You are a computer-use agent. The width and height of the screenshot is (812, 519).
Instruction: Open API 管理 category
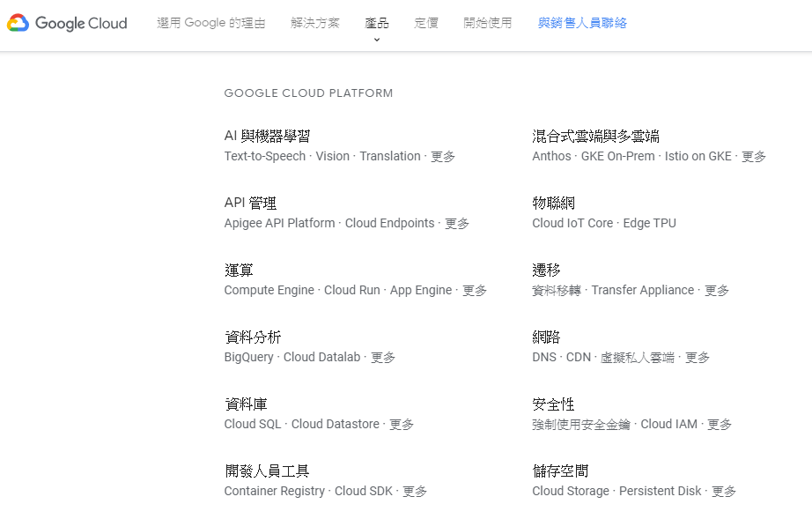pos(250,203)
